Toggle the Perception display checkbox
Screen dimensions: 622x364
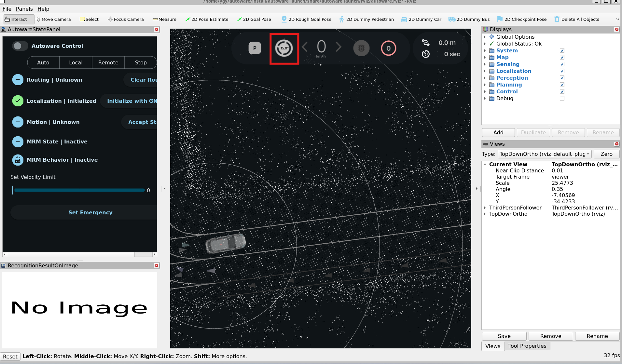[x=562, y=78]
